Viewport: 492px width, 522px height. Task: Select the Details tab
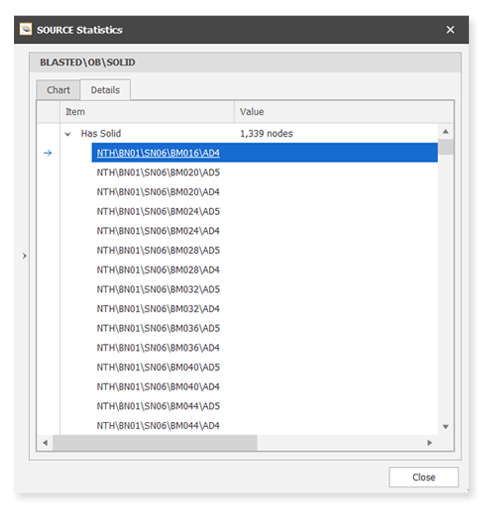(x=105, y=90)
